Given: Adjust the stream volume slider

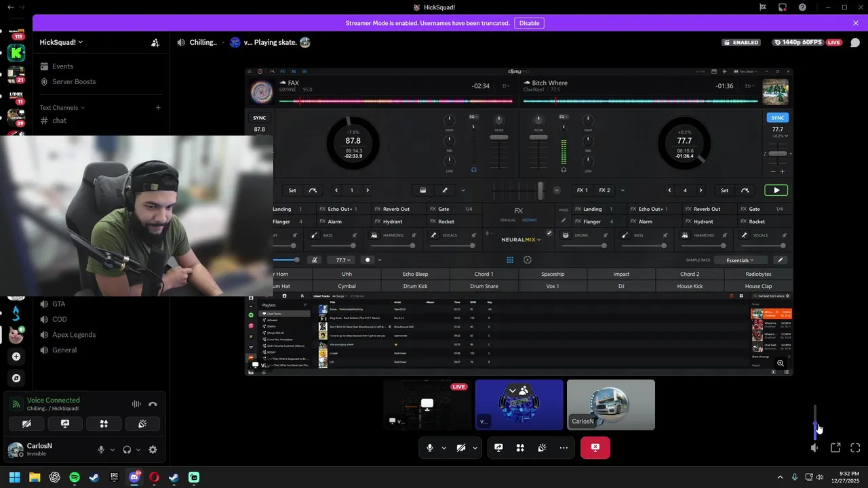Looking at the screenshot, I should pyautogui.click(x=815, y=422).
